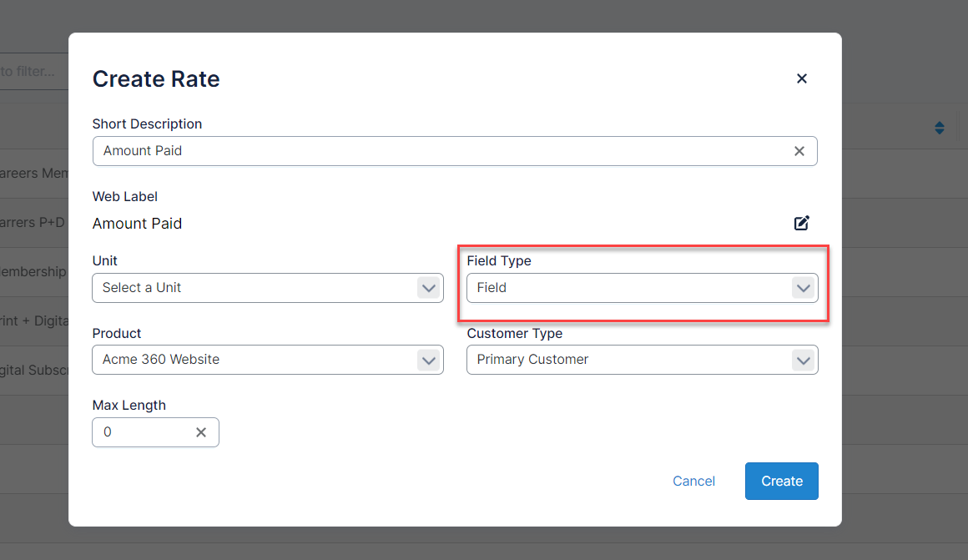
Task: Clear the Max Length value
Action: click(200, 432)
